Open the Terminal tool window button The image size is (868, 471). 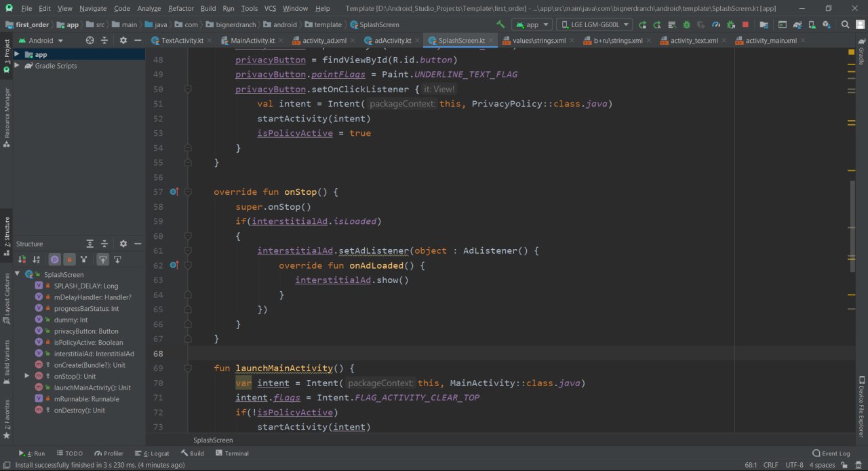231,453
